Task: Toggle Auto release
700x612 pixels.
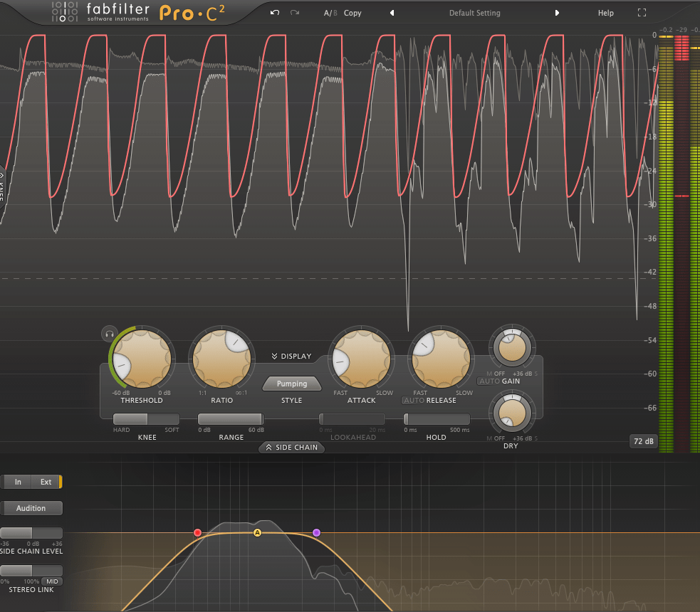Action: tap(414, 400)
